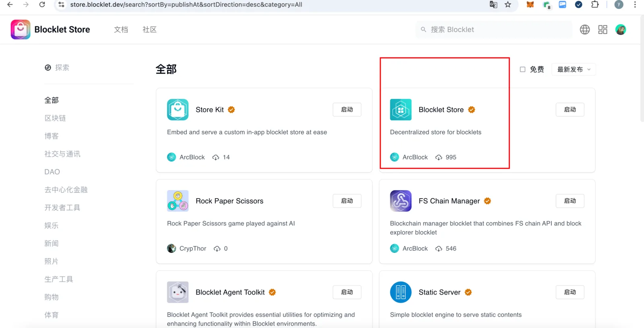Click the CrypThor author name

[x=193, y=248]
